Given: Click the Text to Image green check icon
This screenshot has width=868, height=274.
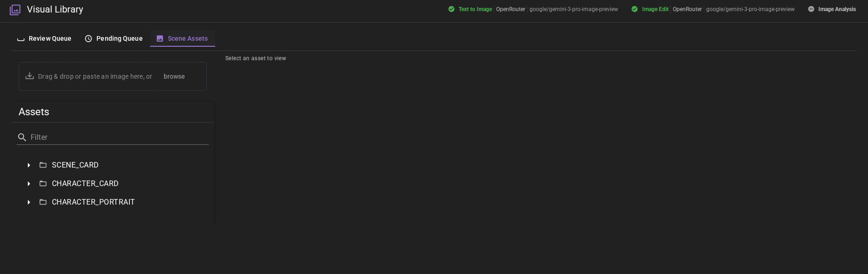Looking at the screenshot, I should pyautogui.click(x=451, y=9).
